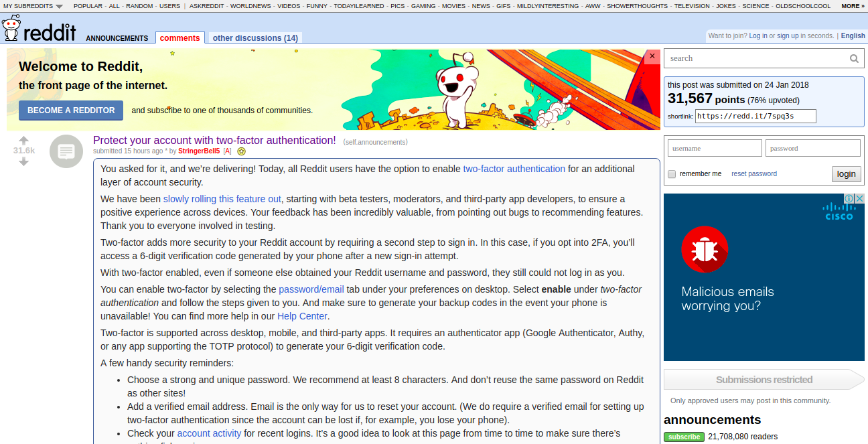868x444 pixels.
Task: Focus the password field
Action: click(x=813, y=148)
